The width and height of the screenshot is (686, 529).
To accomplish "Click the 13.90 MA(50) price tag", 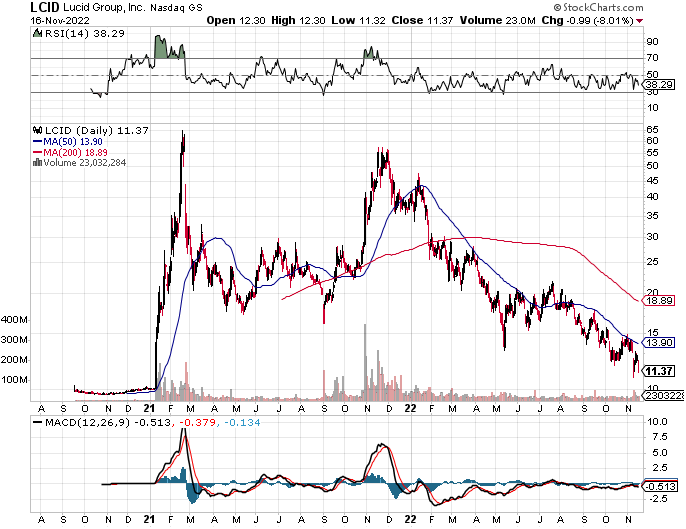I will pos(658,342).
